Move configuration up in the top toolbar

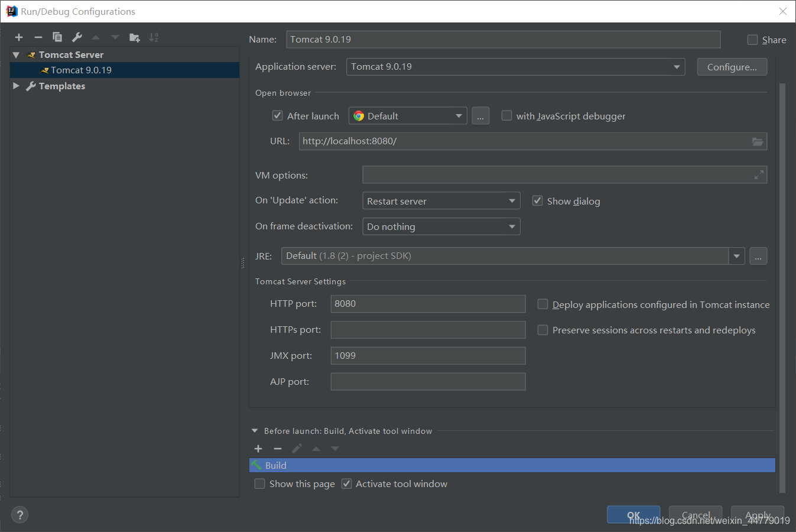pos(96,37)
